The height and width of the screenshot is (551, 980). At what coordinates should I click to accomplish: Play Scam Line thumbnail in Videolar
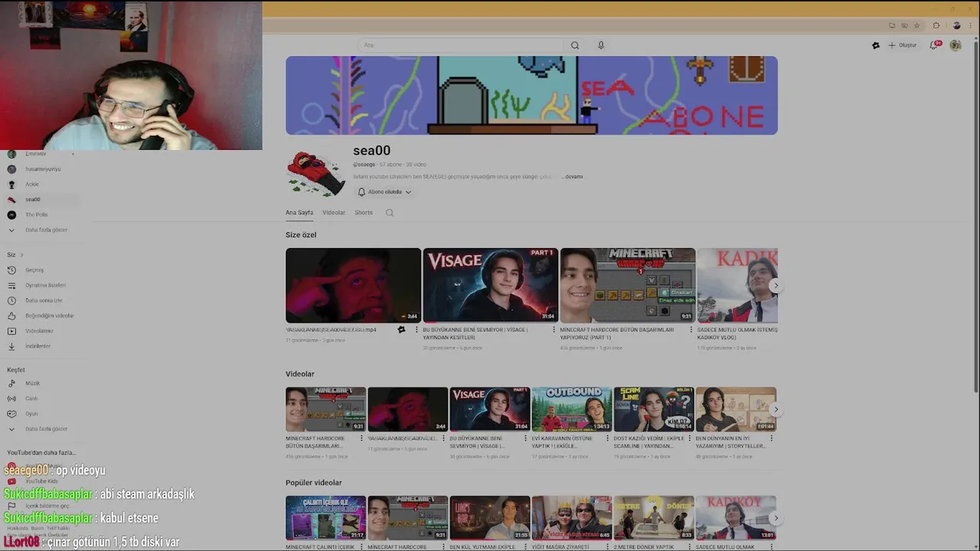click(654, 409)
